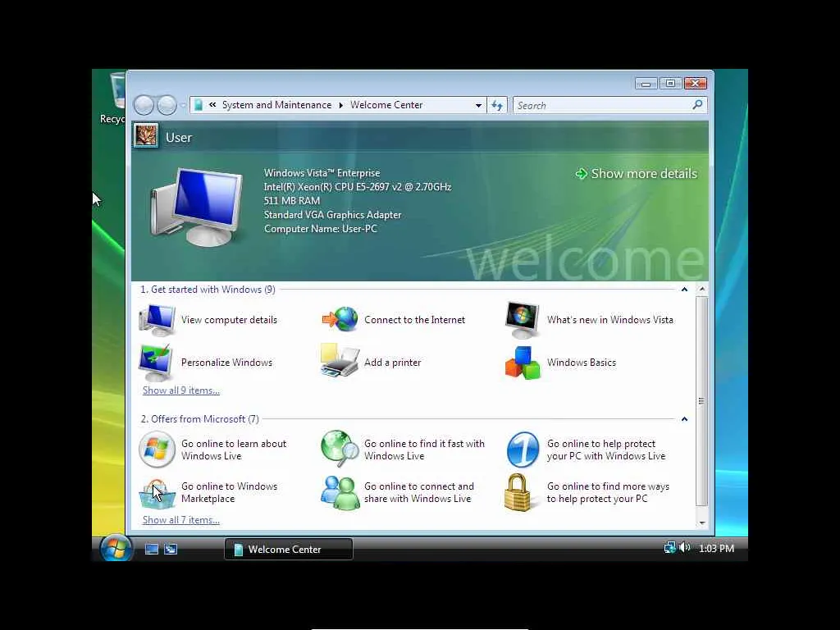
Task: Click Switch between windows quick launch icon
Action: [171, 549]
